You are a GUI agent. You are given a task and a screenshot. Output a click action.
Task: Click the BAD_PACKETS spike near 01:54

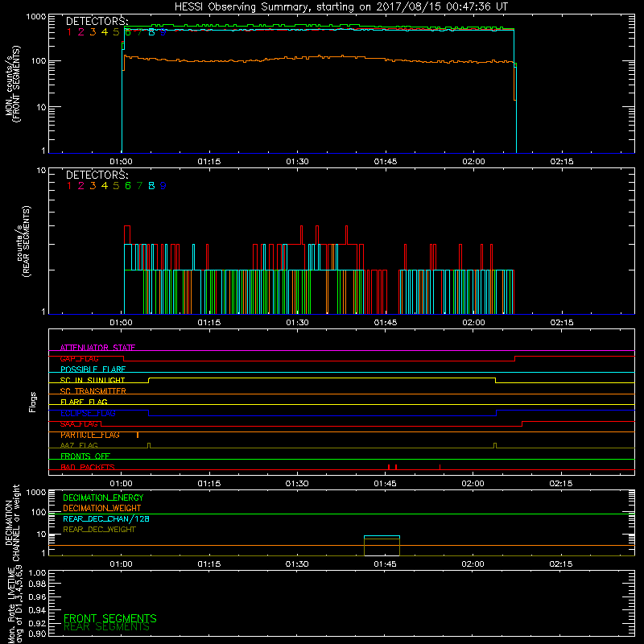coord(440,467)
